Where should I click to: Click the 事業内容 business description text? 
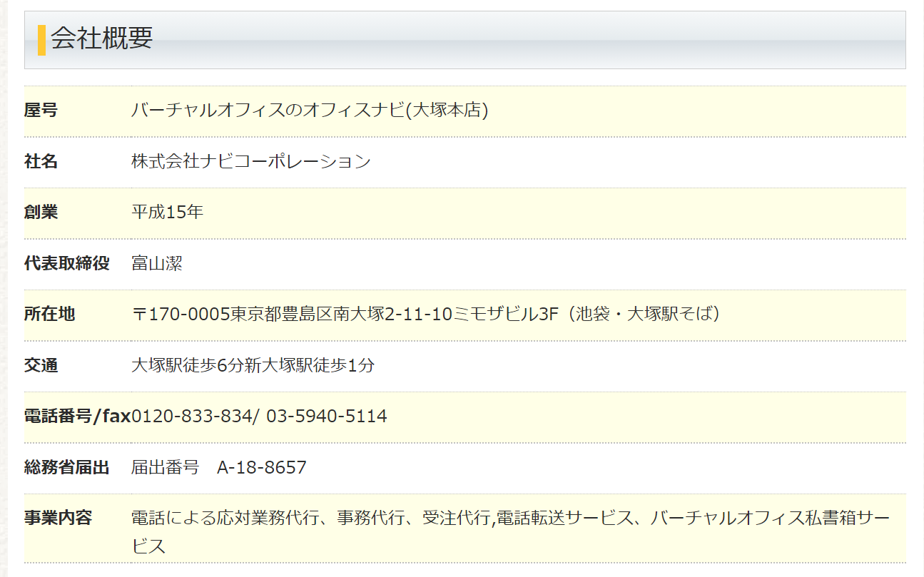tap(509, 519)
